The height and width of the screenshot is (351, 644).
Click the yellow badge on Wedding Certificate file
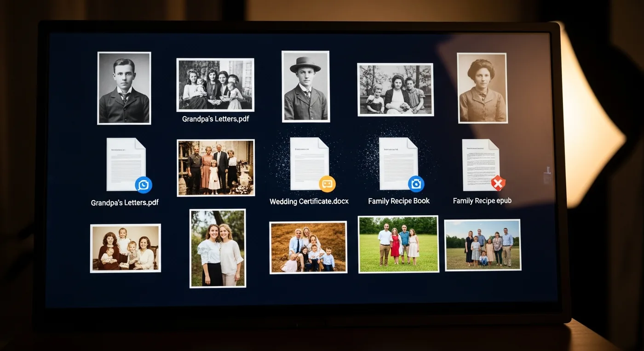[x=327, y=184]
